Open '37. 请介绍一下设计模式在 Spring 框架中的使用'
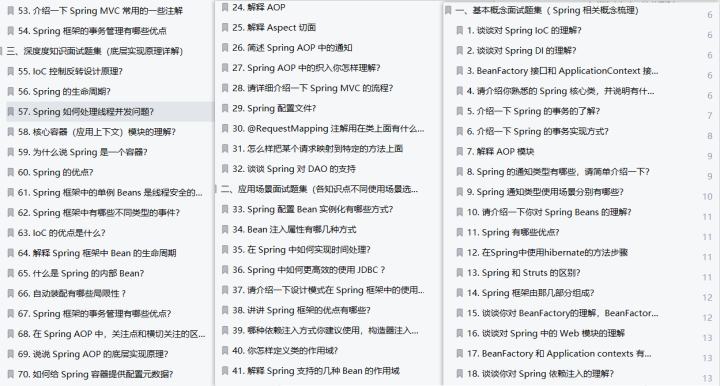Image resolution: width=720 pixels, height=386 pixels. coord(328,290)
